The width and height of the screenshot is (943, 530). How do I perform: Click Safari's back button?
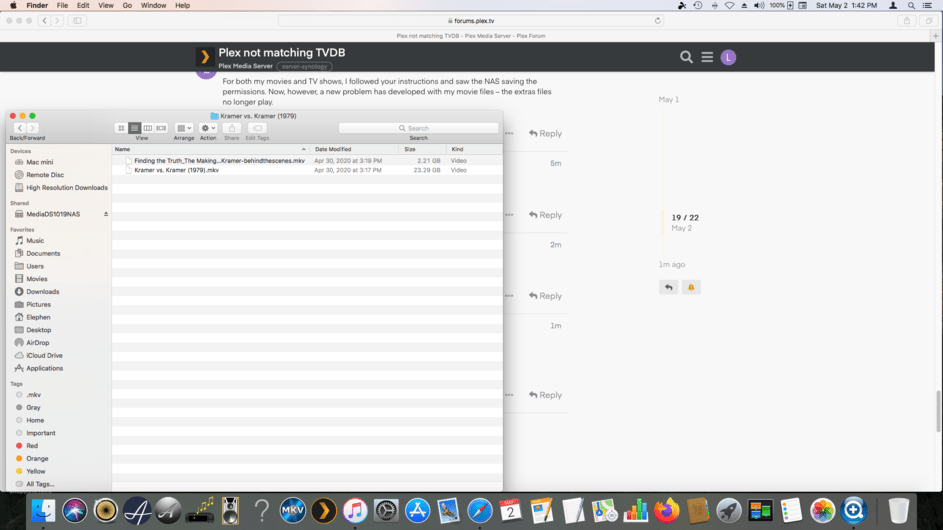45,20
